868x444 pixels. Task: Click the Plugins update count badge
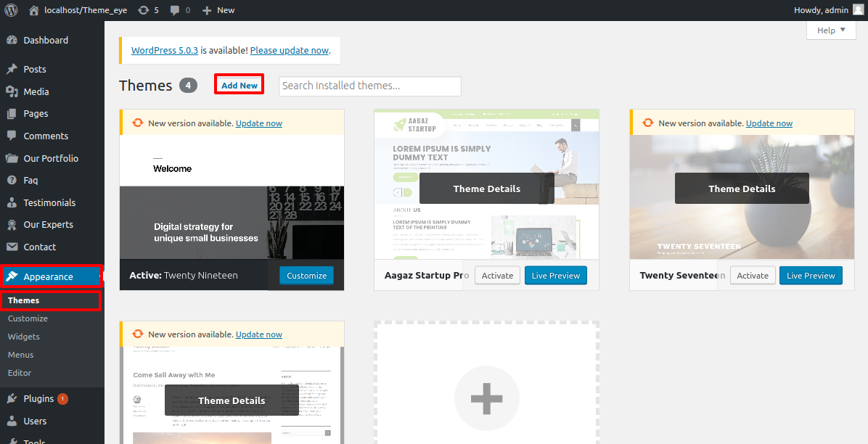point(62,398)
